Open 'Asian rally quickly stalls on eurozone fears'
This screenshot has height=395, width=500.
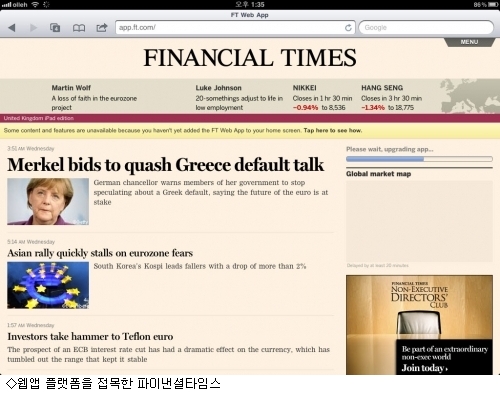click(100, 253)
